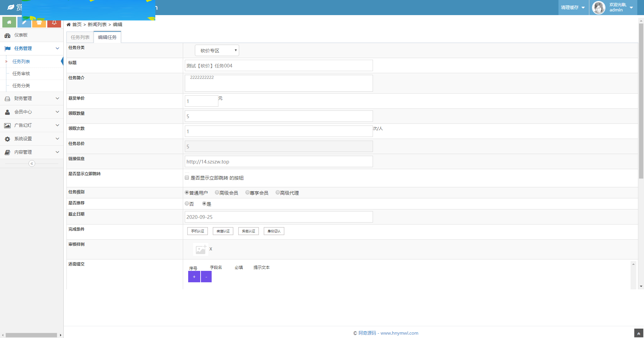Viewport: 644px width, 338px height.
Task: Expand the 财务管理 sidebar menu
Action: coord(32,98)
